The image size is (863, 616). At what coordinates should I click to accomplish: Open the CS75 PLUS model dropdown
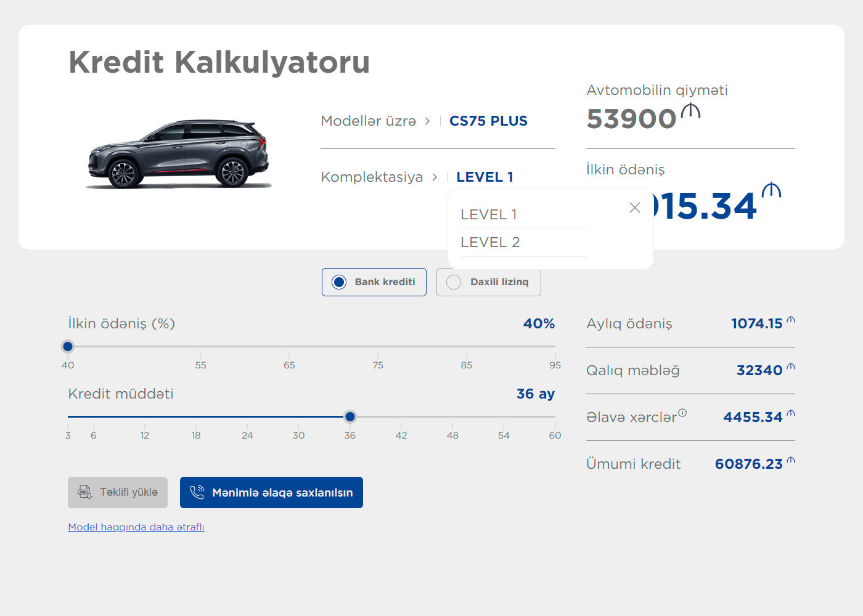(x=488, y=121)
